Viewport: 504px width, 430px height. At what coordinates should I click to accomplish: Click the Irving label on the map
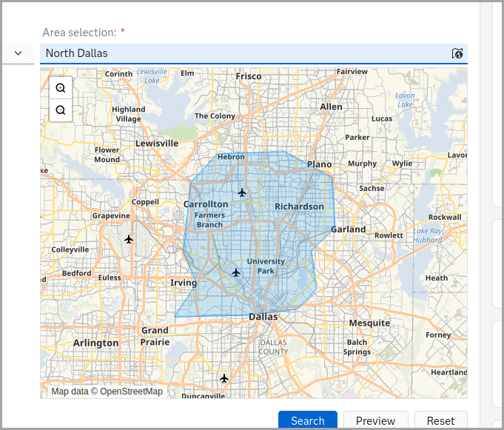tap(184, 283)
